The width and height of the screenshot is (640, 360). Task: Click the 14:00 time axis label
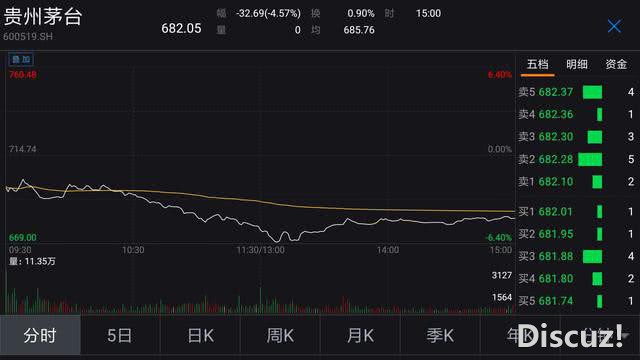388,250
